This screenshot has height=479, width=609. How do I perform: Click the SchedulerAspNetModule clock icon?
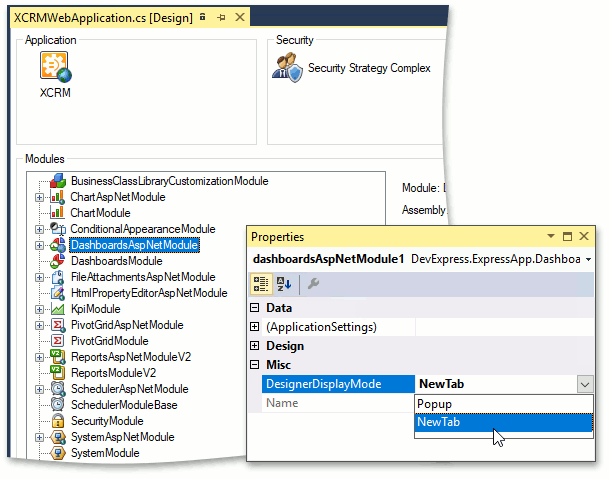pos(58,389)
